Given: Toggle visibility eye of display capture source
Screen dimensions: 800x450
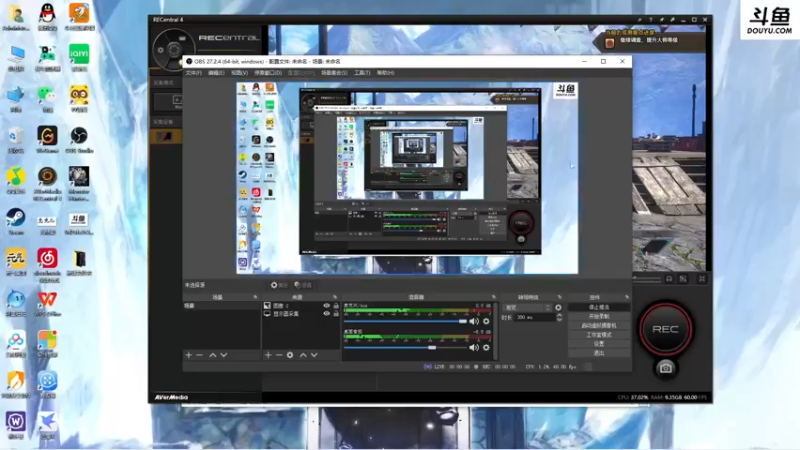Looking at the screenshot, I should pos(327,313).
